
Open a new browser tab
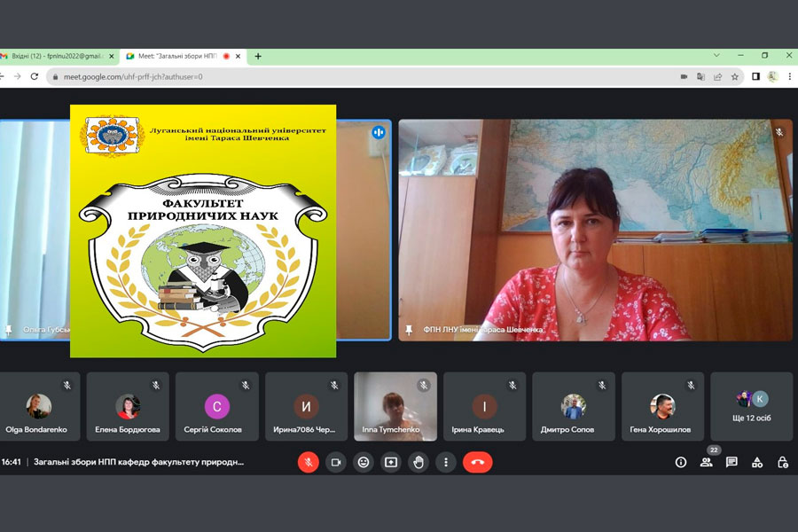tap(258, 56)
